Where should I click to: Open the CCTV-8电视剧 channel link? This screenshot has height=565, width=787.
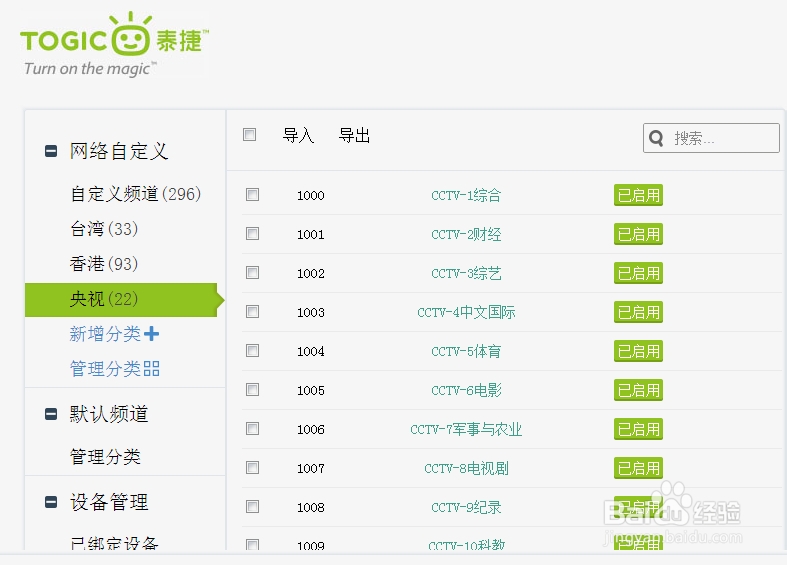pos(466,468)
